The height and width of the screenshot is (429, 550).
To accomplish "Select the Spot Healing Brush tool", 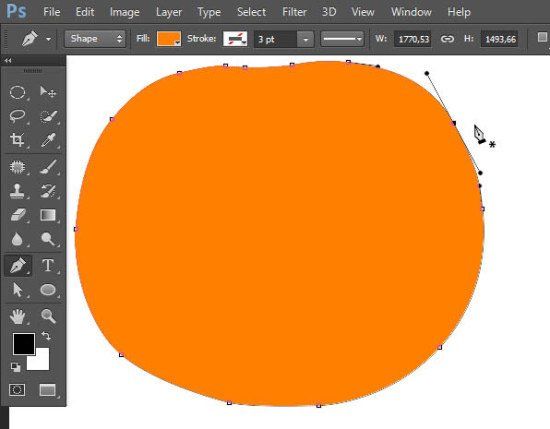I will 18,167.
